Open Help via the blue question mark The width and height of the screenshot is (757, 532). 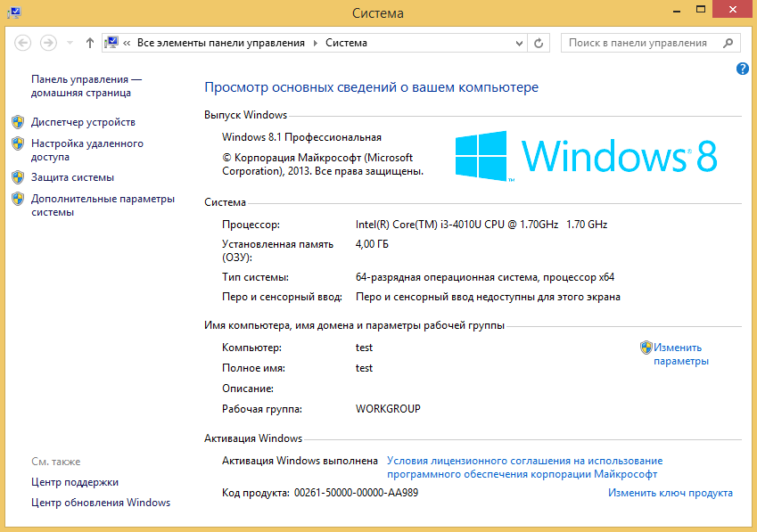(x=743, y=69)
